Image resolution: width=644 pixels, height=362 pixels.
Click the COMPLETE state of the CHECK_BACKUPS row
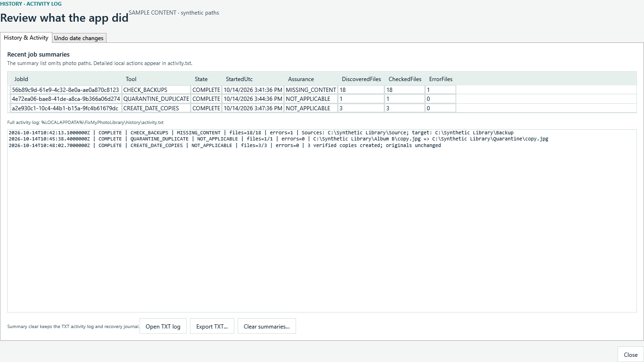tap(206, 90)
